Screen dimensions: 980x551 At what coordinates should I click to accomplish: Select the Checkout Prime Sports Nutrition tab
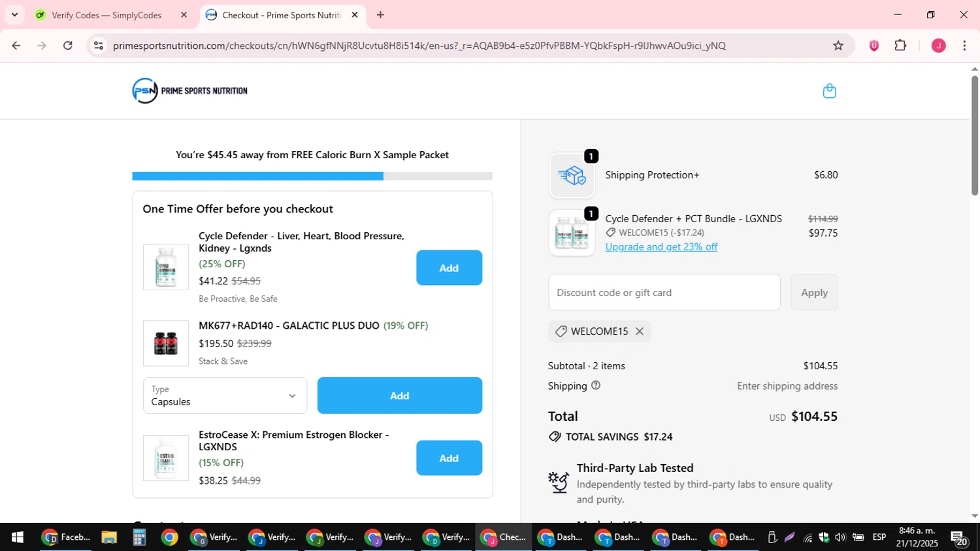[x=281, y=15]
